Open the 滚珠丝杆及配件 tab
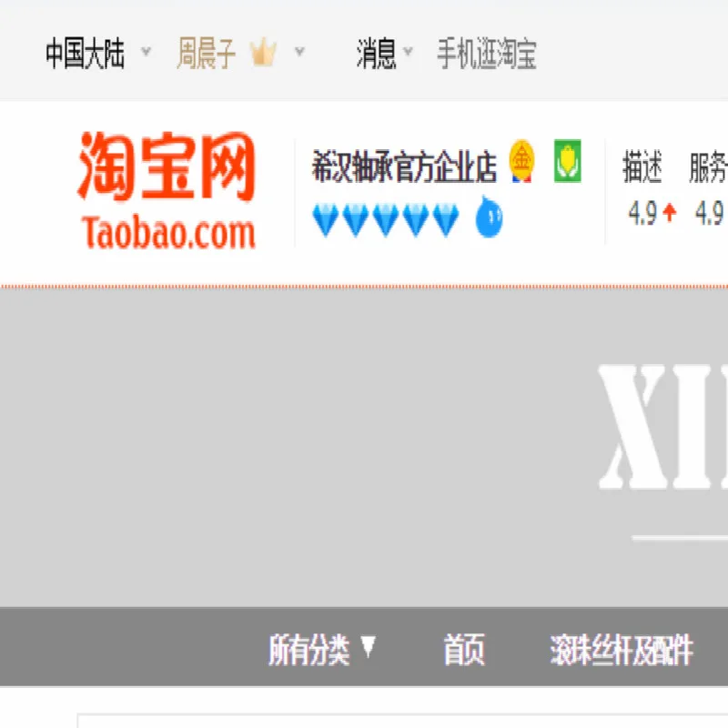This screenshot has height=728, width=728. click(x=622, y=650)
